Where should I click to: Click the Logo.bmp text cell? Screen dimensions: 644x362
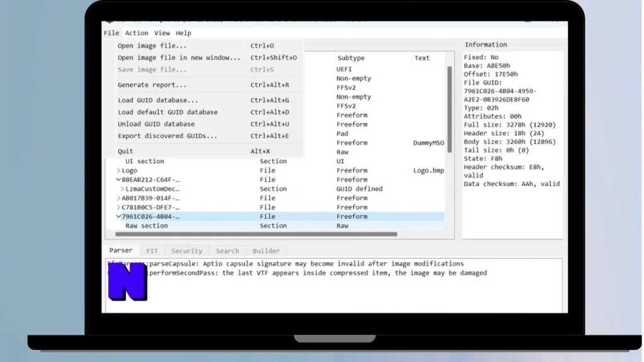[x=428, y=170]
